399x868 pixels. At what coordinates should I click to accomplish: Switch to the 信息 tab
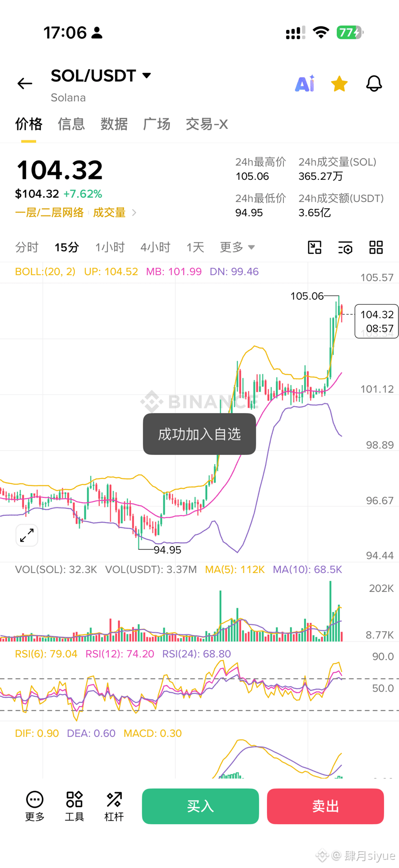71,124
